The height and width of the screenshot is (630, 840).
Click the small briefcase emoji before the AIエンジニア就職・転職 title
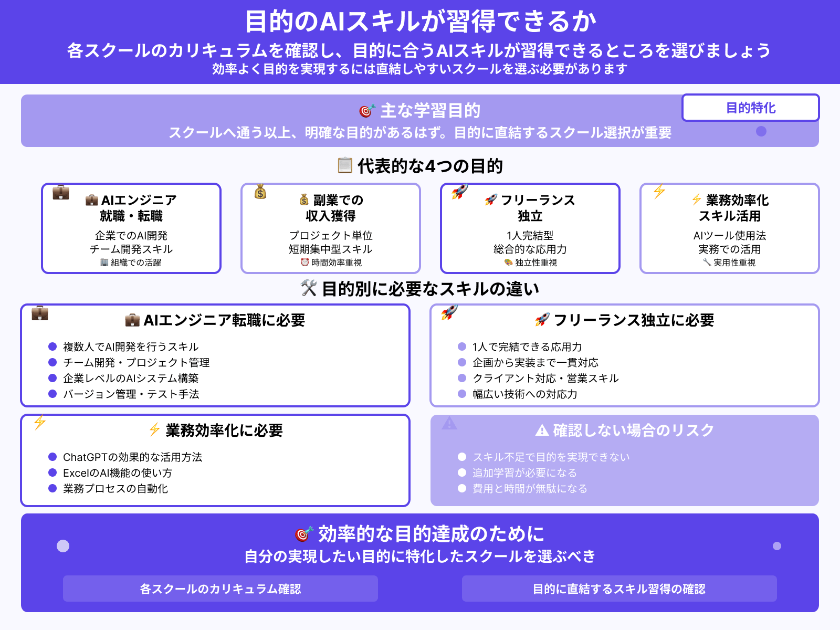(x=92, y=200)
